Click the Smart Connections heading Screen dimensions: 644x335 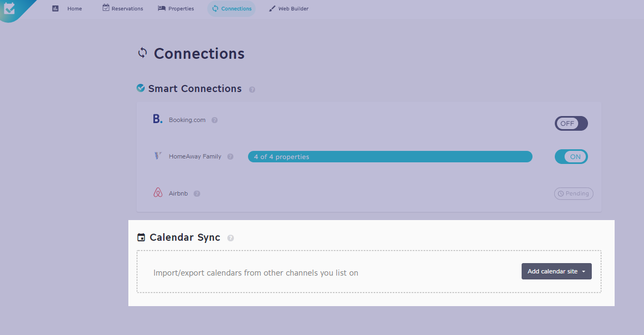point(195,88)
